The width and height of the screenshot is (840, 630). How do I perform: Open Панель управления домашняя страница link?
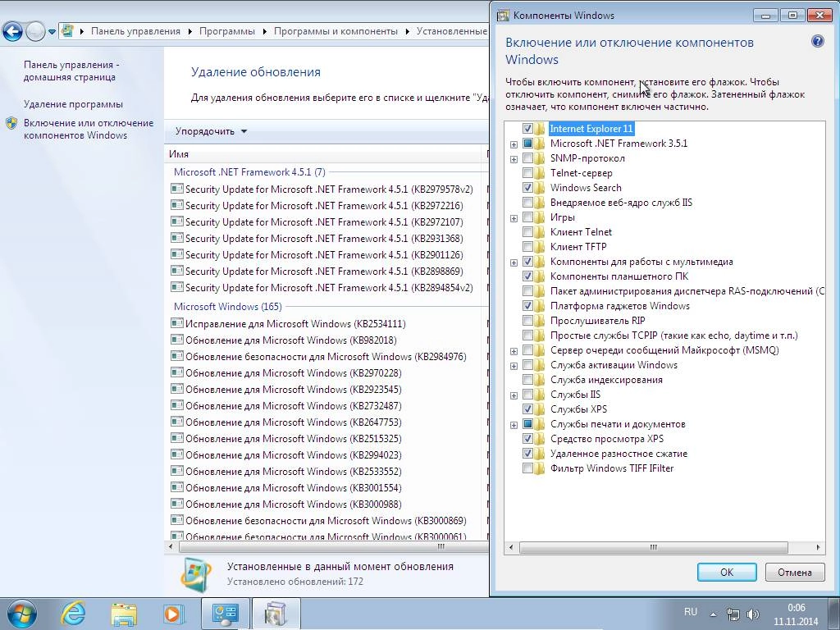71,71
